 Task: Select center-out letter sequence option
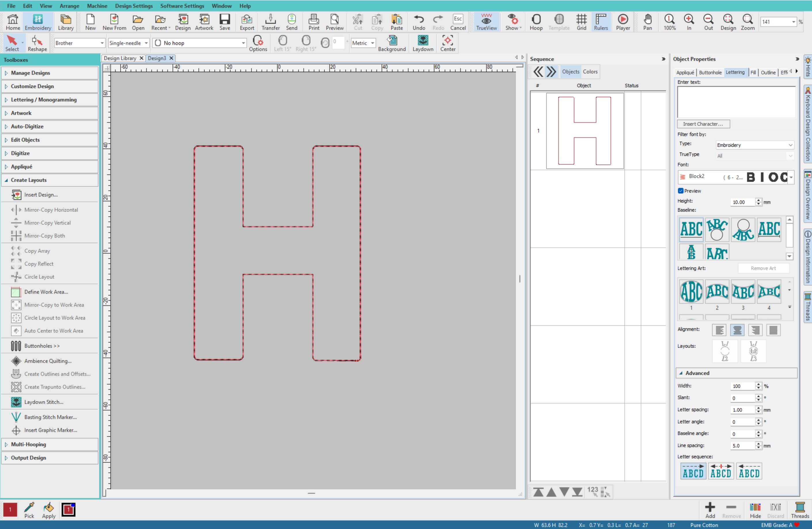[x=720, y=471]
